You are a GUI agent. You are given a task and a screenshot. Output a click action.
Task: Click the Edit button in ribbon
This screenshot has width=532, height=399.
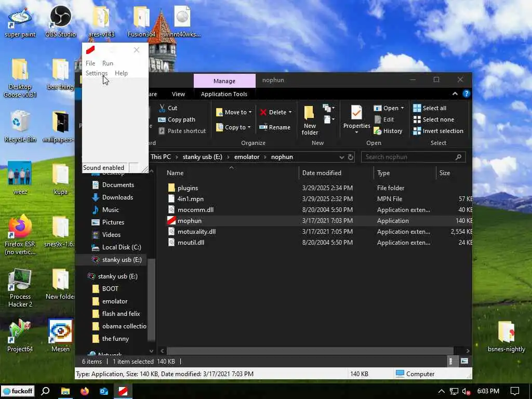coord(384,119)
